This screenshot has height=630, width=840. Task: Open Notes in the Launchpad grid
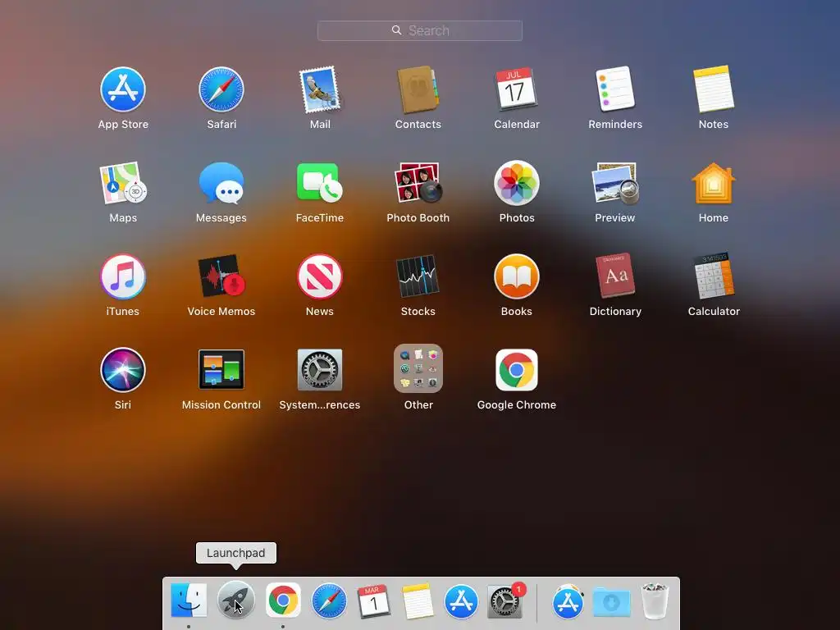pyautogui.click(x=714, y=89)
